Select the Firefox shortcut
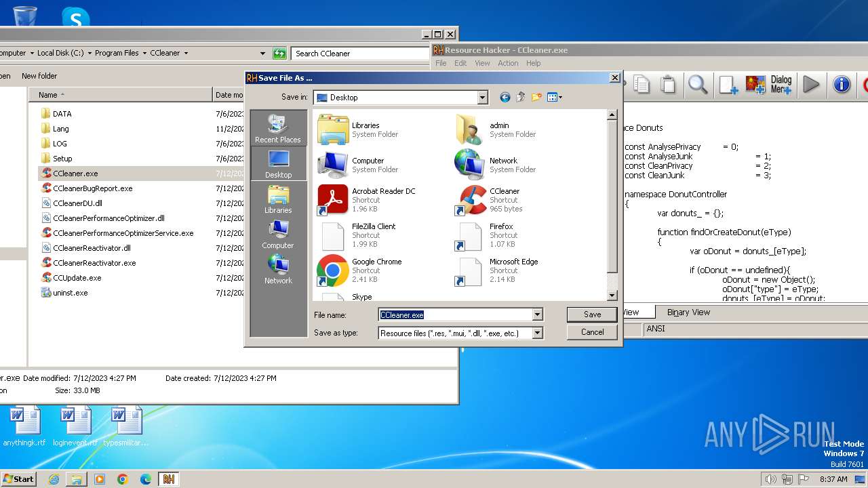Screen dimensions: 868x488 pyautogui.click(x=486, y=235)
